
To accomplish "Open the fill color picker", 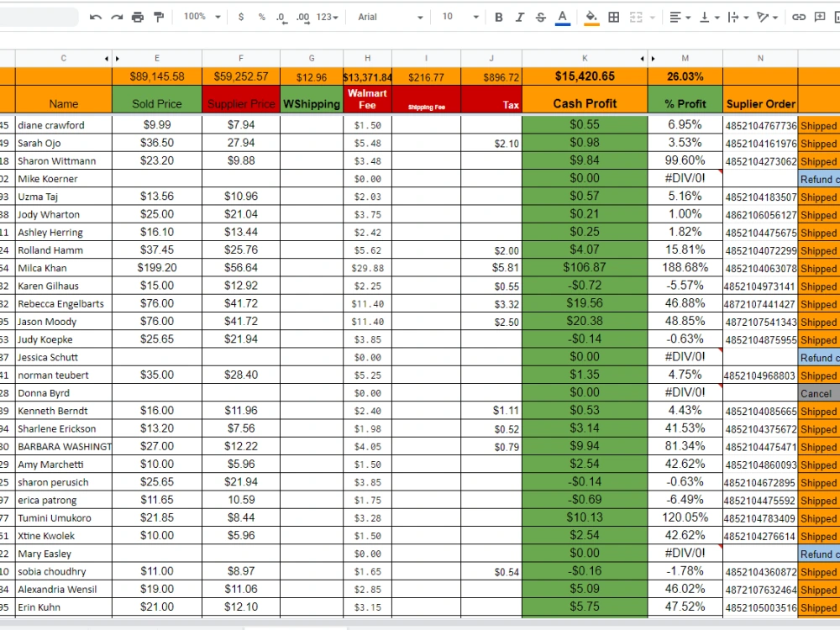I will click(591, 18).
